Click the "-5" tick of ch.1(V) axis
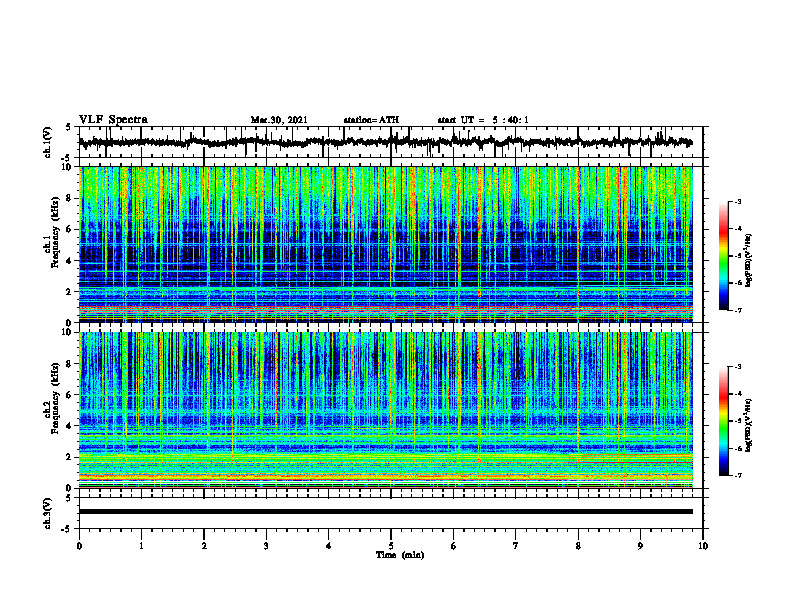This screenshot has height=612, width=792. pos(66,158)
